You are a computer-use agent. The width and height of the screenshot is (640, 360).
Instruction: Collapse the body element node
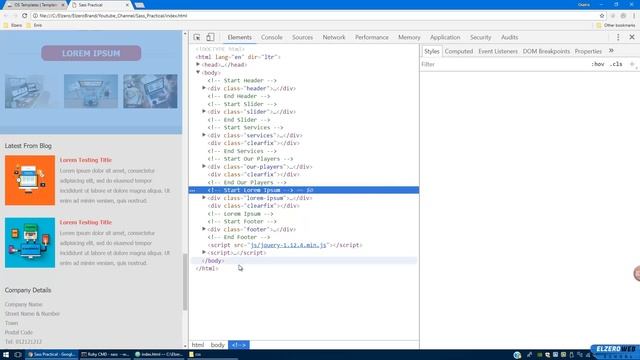198,72
